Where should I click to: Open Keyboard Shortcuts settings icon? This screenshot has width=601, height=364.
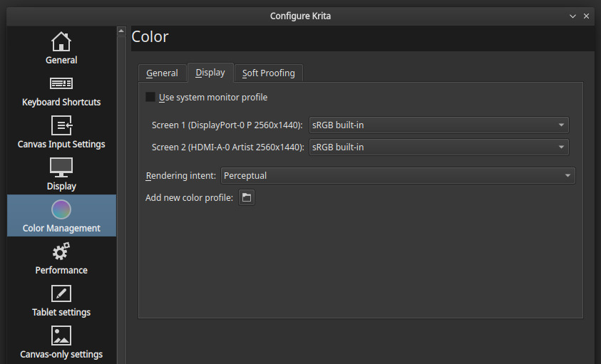(61, 83)
